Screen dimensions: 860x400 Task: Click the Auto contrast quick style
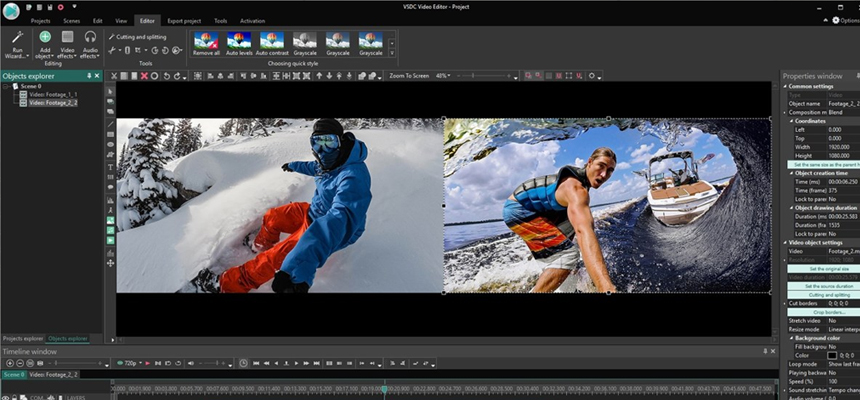pos(272,42)
